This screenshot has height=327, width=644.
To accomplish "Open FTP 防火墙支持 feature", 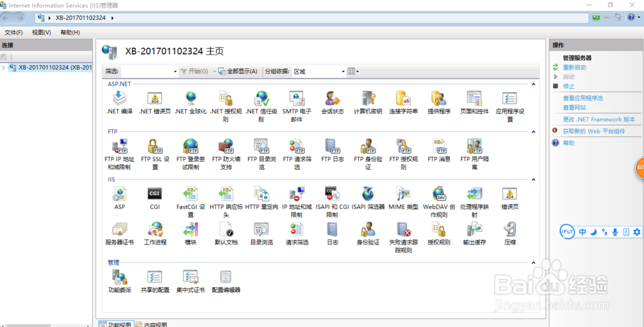I will pos(226,154).
